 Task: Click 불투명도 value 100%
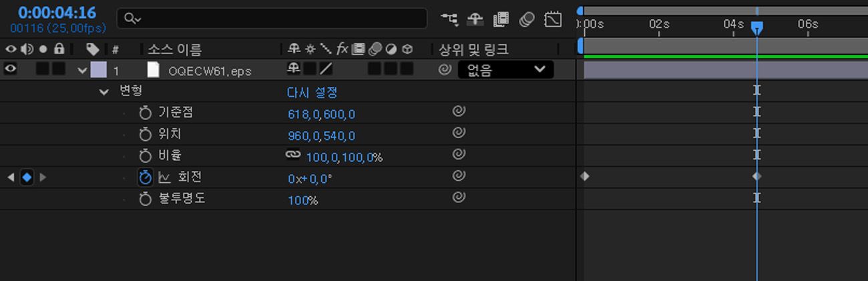click(302, 200)
